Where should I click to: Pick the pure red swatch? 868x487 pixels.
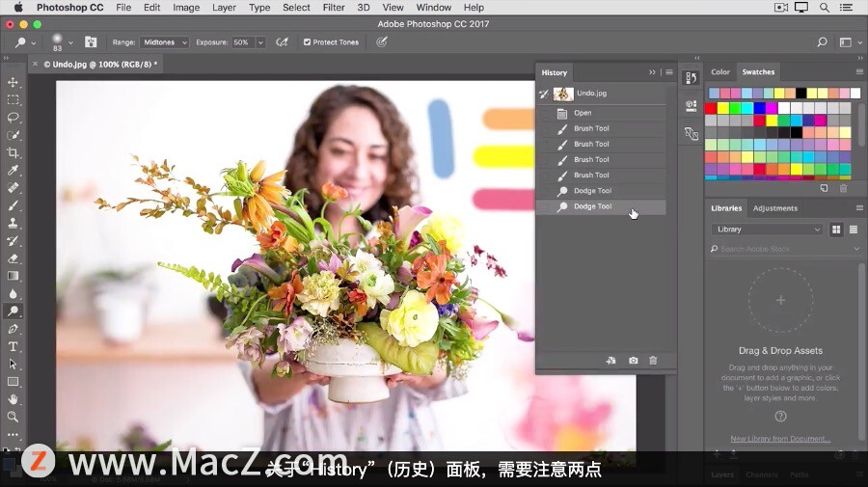[711, 108]
